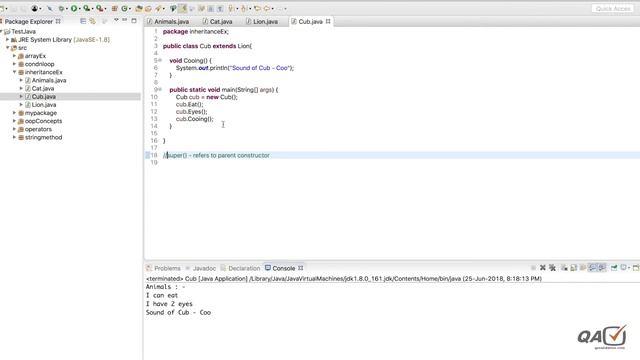Collapse All in Package Explorer
Image resolution: width=640 pixels, height=360 pixels.
(x=83, y=21)
